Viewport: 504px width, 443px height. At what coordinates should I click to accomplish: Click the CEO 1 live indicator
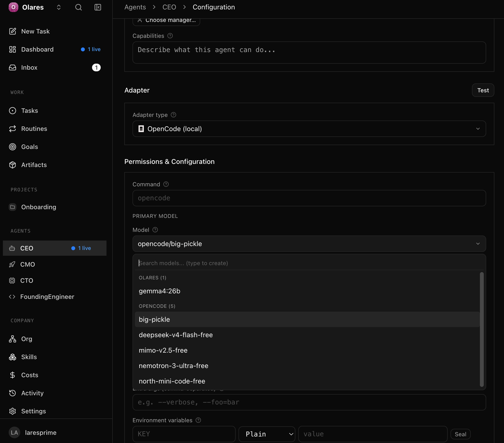click(x=81, y=248)
